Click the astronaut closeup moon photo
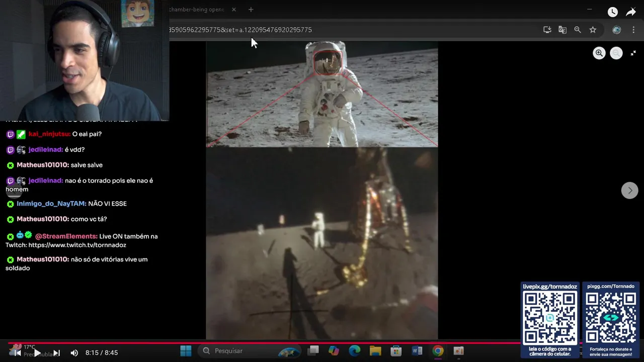Screen dimensions: 644x362 [x=322, y=94]
